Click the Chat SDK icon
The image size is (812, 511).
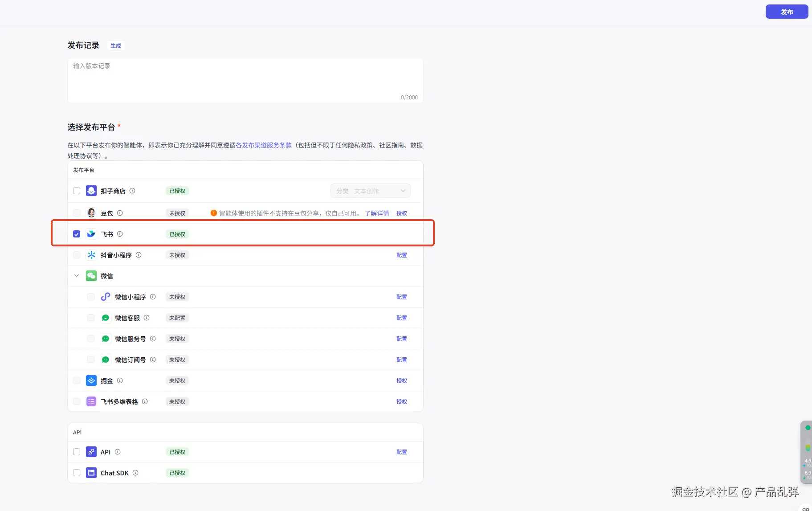click(x=91, y=473)
